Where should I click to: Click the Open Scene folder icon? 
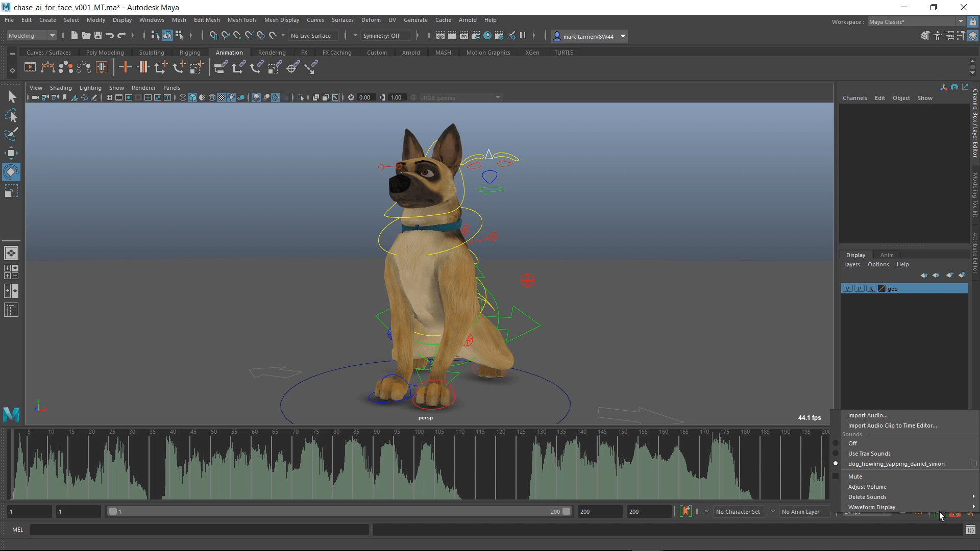coord(86,36)
